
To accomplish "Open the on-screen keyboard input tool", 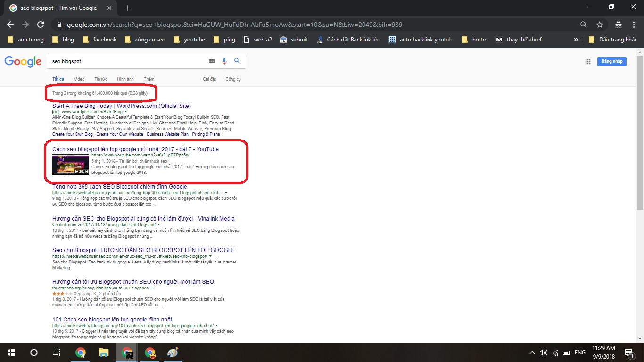I will click(x=212, y=61).
